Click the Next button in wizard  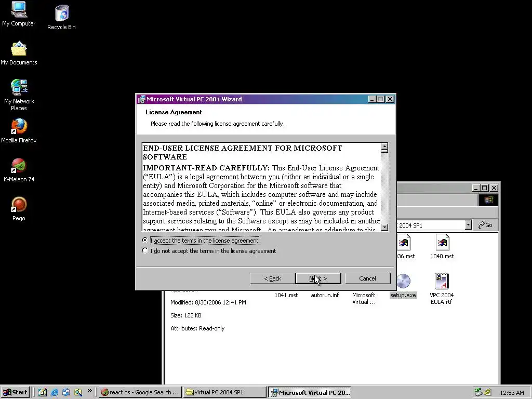click(318, 278)
